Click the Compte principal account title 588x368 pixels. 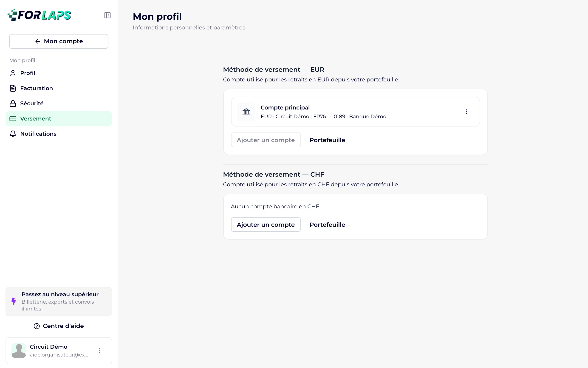(x=285, y=108)
